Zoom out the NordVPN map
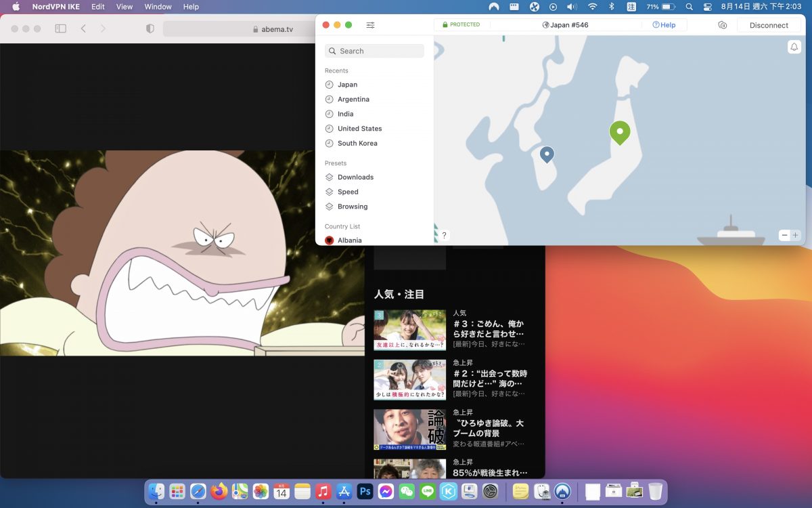 [x=784, y=235]
